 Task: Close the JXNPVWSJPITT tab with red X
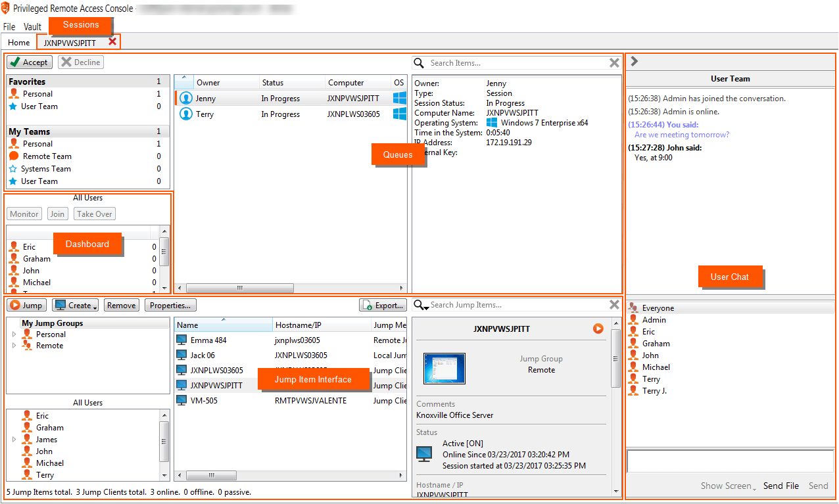tap(112, 42)
